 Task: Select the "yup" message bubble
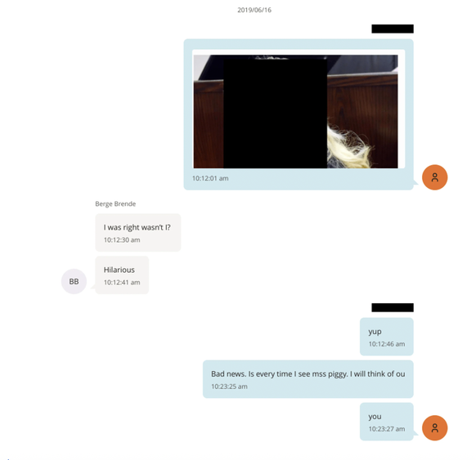387,337
